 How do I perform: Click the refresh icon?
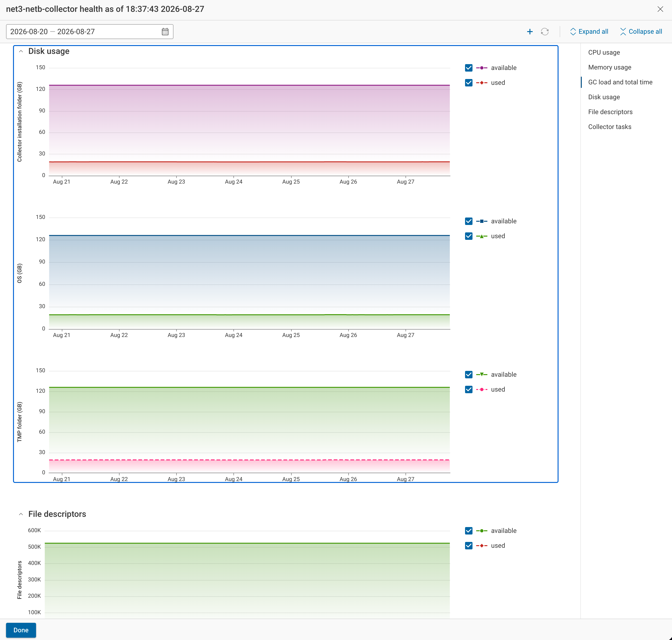tap(545, 32)
